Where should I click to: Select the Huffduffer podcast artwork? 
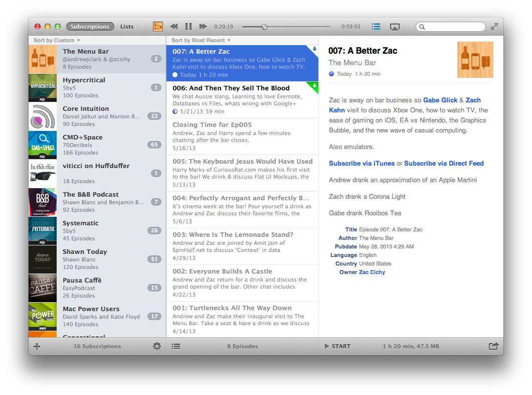[x=43, y=174]
